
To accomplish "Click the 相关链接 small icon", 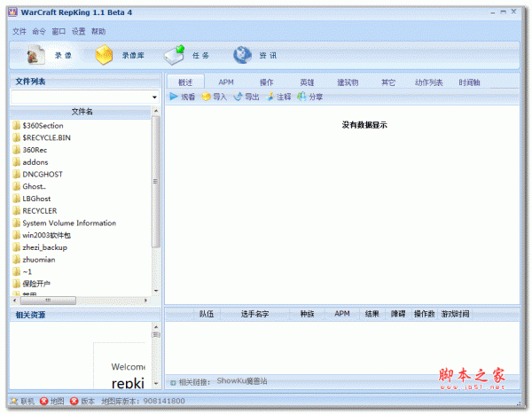I will pyautogui.click(x=173, y=383).
